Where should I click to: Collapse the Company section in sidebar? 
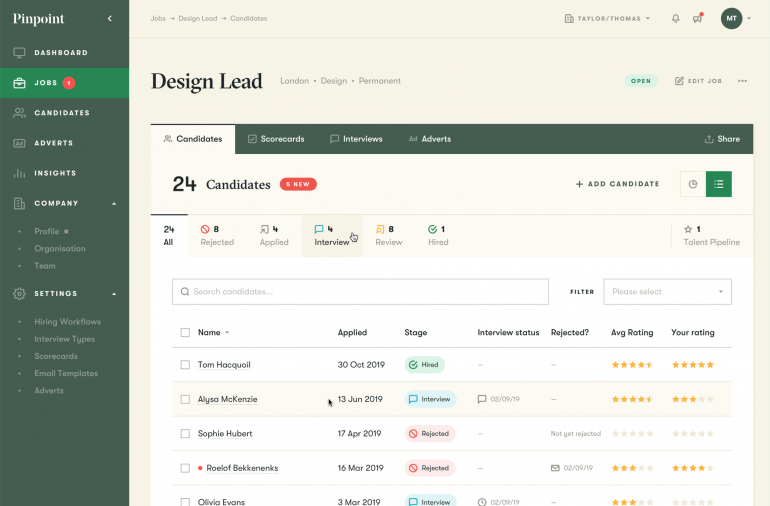coord(114,204)
